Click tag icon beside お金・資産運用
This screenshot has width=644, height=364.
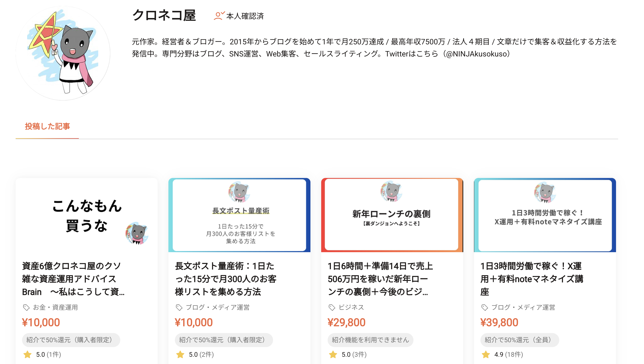pos(26,307)
